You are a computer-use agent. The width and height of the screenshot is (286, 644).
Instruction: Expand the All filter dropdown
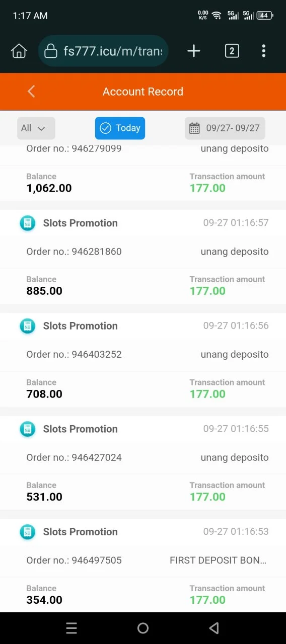(36, 128)
